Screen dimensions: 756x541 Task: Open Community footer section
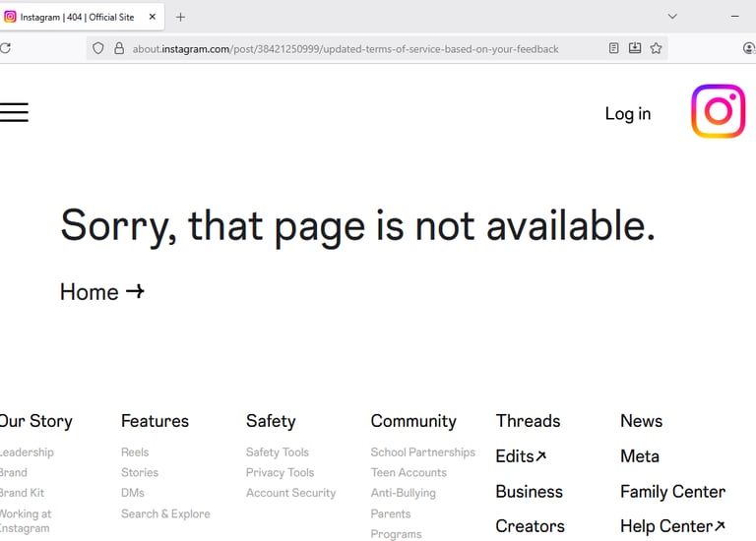[x=413, y=421]
